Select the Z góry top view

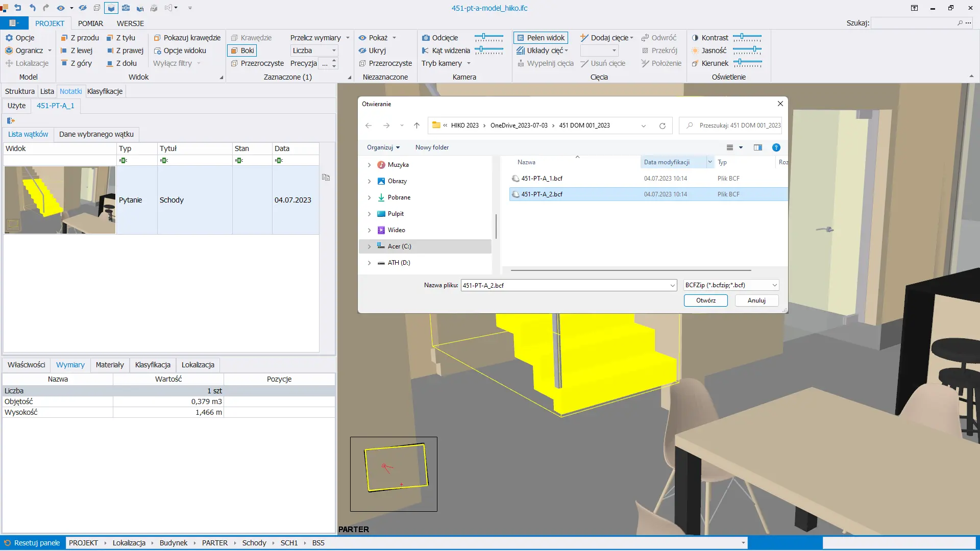[x=76, y=63]
